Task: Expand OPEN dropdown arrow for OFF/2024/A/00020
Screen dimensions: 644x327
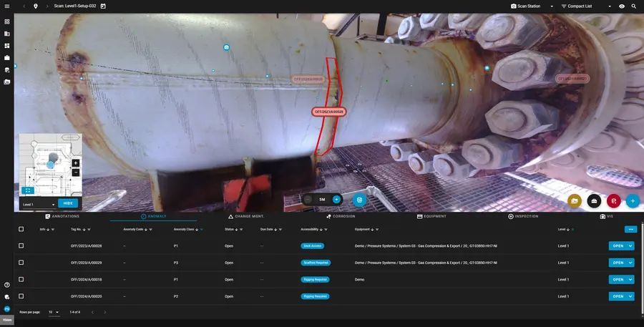Action: pyautogui.click(x=630, y=296)
